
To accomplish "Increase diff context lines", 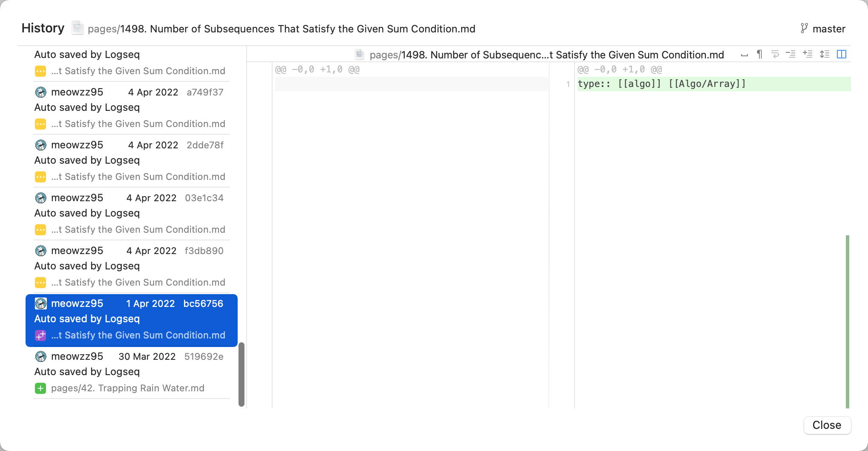I will 808,54.
